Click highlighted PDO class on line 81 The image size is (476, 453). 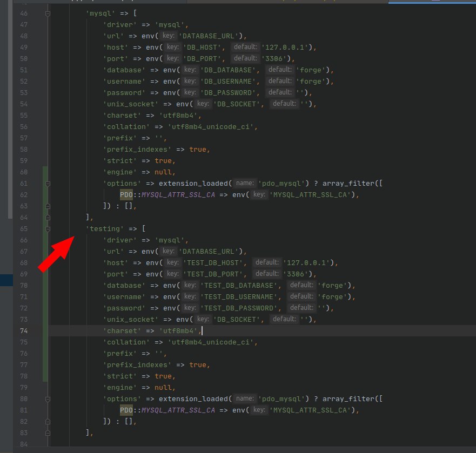126,410
